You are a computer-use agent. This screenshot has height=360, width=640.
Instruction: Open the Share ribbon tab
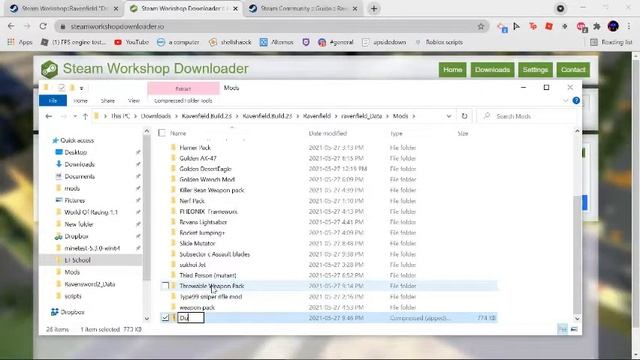coord(108,100)
